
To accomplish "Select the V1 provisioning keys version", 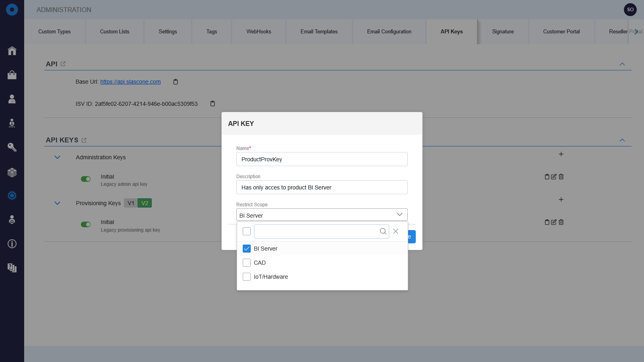I will [x=131, y=203].
